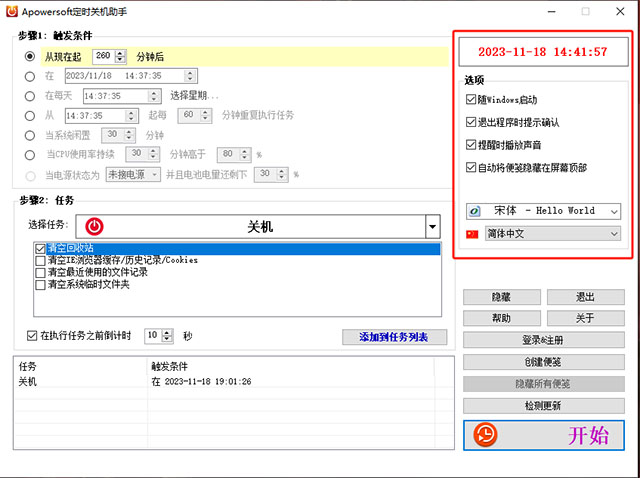This screenshot has height=478, width=640.
Task: Click the 260 minutes stepper arrows
Action: [120, 56]
